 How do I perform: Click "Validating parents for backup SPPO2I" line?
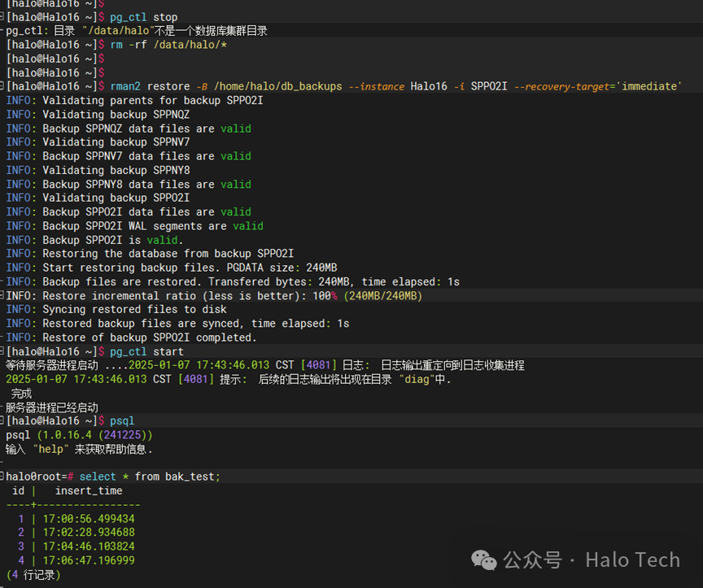(x=134, y=100)
